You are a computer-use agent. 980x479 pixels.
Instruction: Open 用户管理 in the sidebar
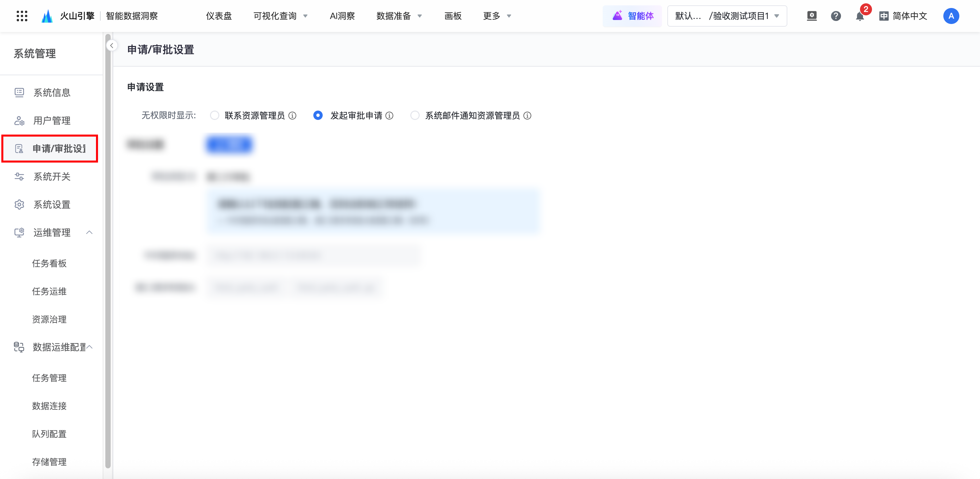[52, 121]
